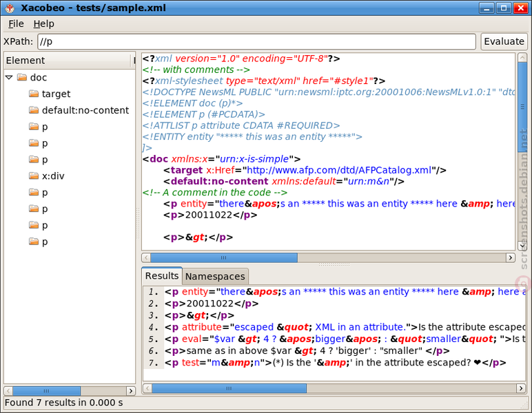Click source view scroll down arrow
The width and height of the screenshot is (532, 413).
pos(522,246)
